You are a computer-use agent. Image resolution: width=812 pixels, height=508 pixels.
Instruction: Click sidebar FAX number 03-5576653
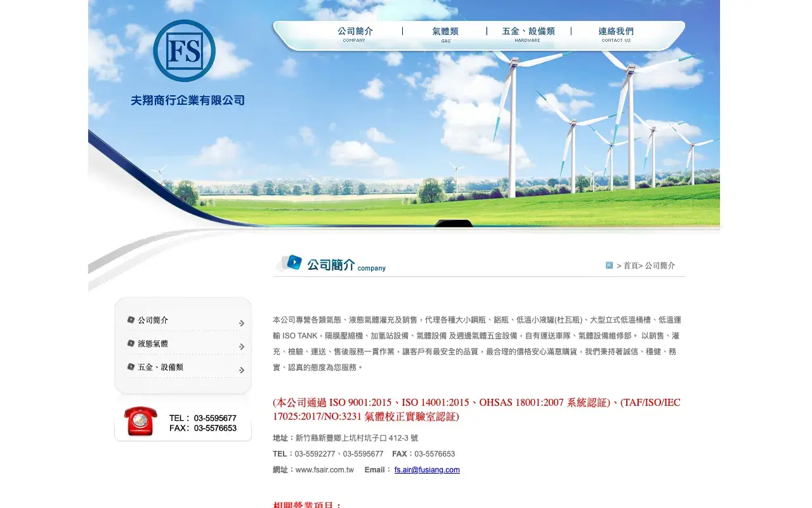click(215, 428)
